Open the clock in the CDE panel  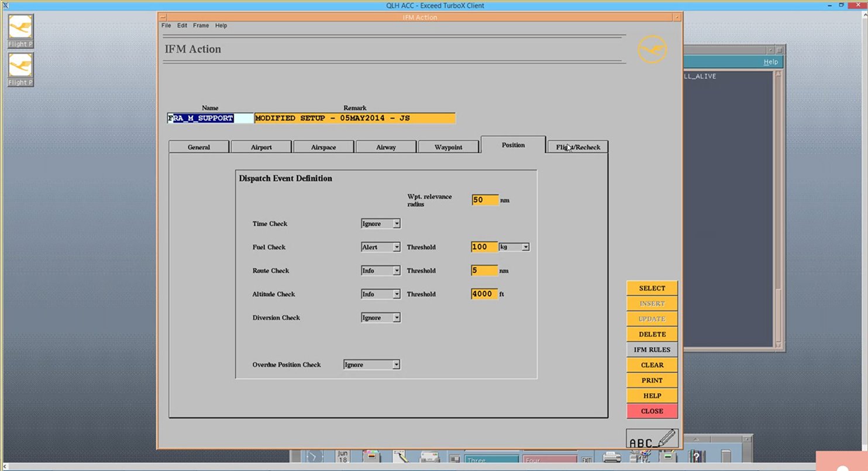coord(314,456)
